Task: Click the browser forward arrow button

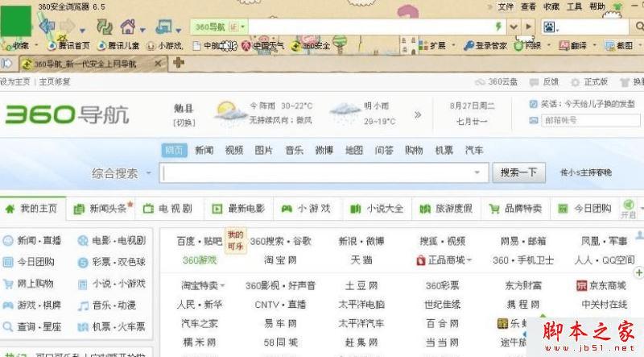Action: coord(68,27)
